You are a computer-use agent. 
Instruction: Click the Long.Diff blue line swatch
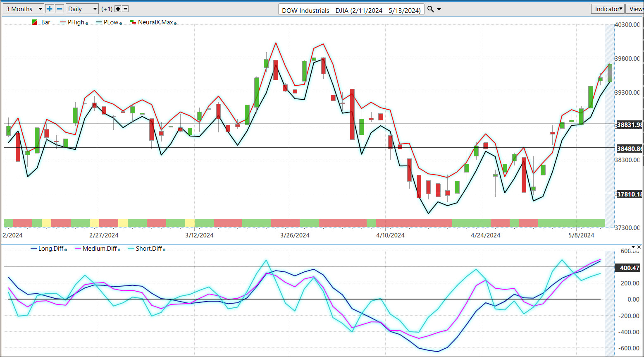pyautogui.click(x=34, y=249)
